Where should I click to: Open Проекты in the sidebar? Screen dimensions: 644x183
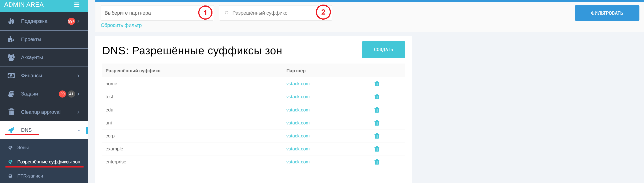(31, 39)
